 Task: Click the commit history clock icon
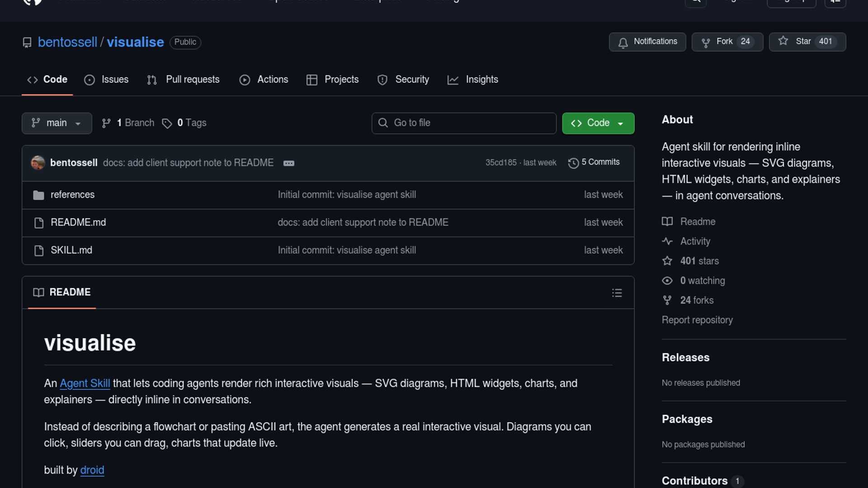pyautogui.click(x=573, y=163)
